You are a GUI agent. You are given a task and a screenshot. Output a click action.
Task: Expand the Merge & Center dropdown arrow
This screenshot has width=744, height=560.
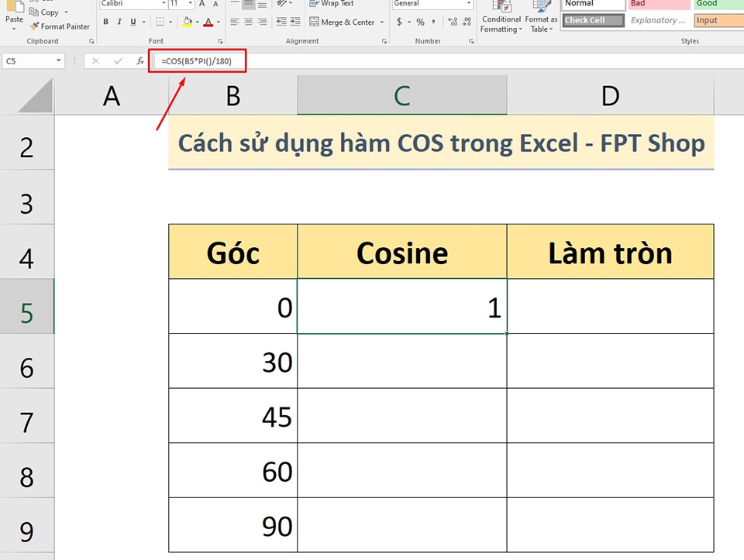[381, 22]
